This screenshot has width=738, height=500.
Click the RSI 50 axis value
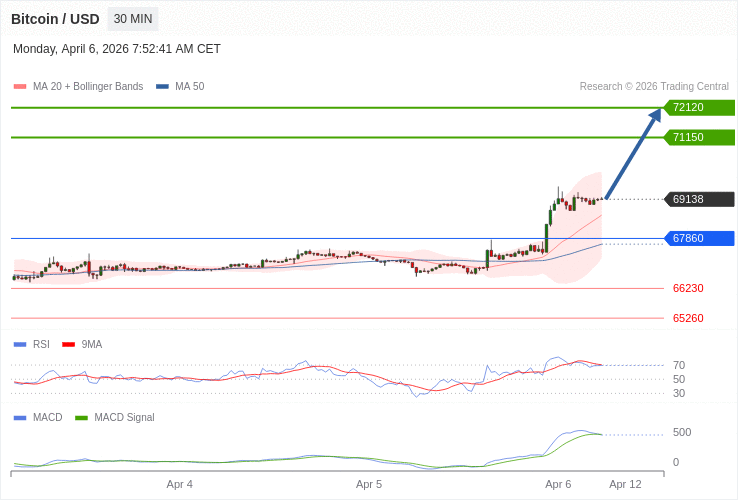679,379
